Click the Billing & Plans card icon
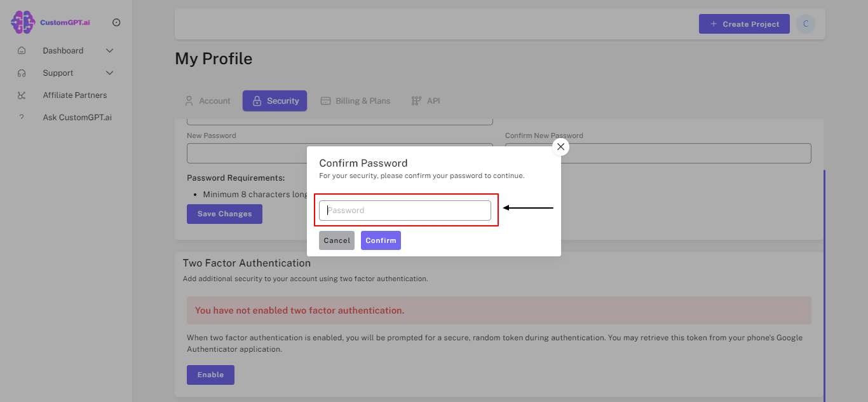868x402 pixels. tap(325, 100)
